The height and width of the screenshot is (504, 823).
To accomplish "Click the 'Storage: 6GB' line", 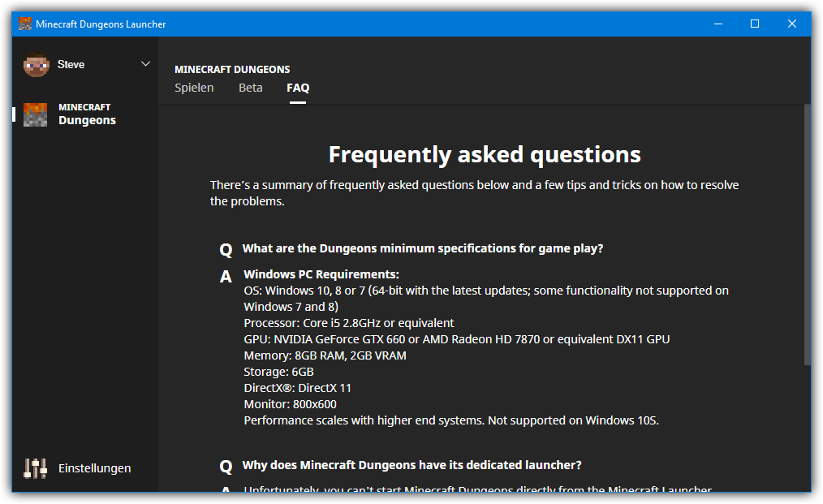I will click(278, 372).
